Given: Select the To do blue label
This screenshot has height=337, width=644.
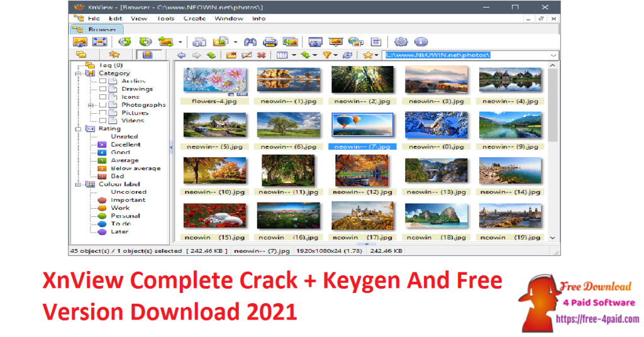Looking at the screenshot, I should [x=120, y=224].
